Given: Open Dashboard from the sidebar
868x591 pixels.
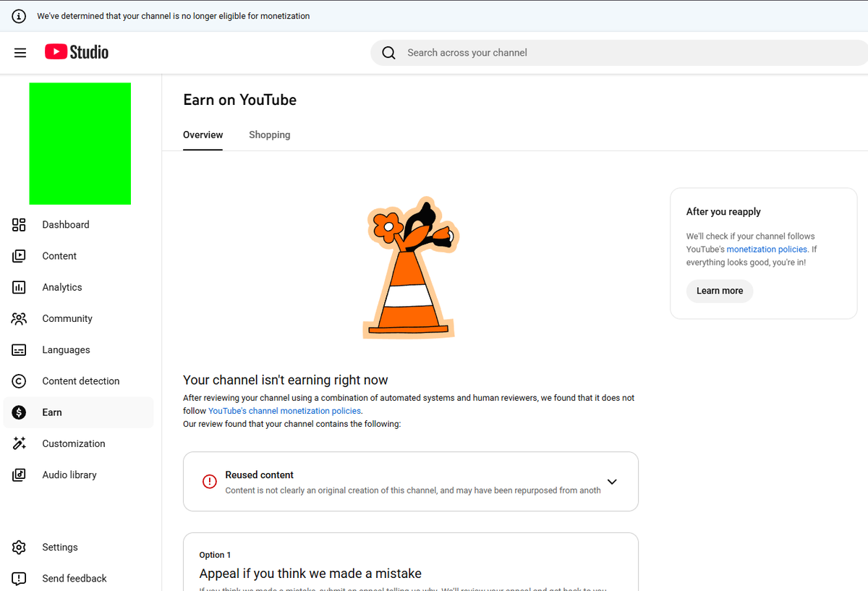Looking at the screenshot, I should pyautogui.click(x=78, y=225).
